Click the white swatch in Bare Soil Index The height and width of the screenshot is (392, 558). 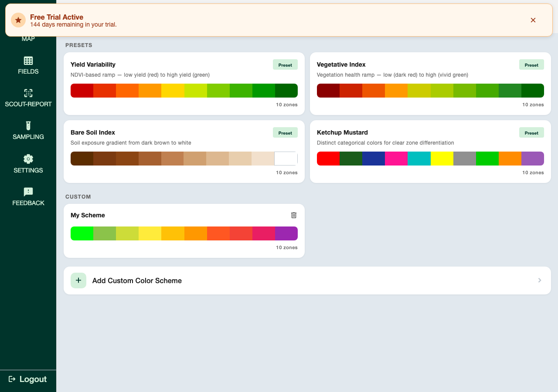point(286,159)
